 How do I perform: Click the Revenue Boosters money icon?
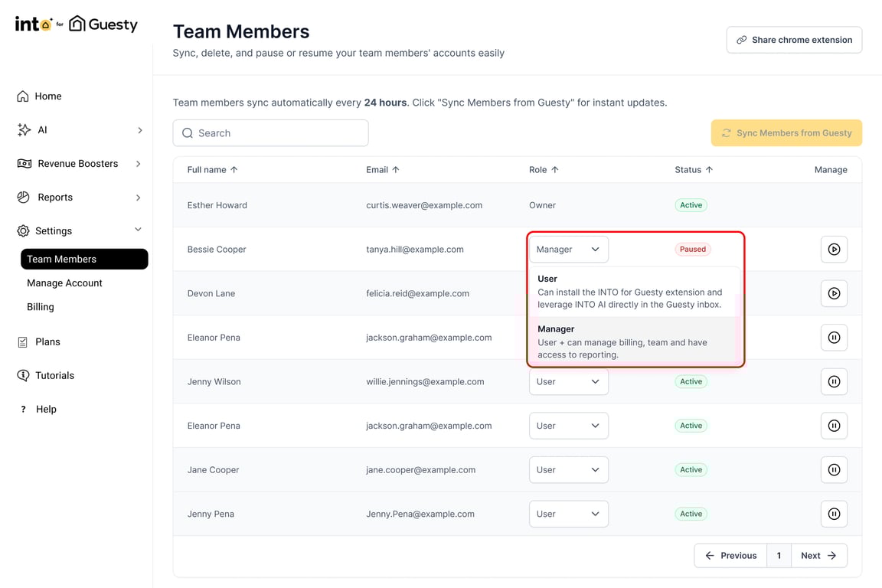click(x=24, y=164)
